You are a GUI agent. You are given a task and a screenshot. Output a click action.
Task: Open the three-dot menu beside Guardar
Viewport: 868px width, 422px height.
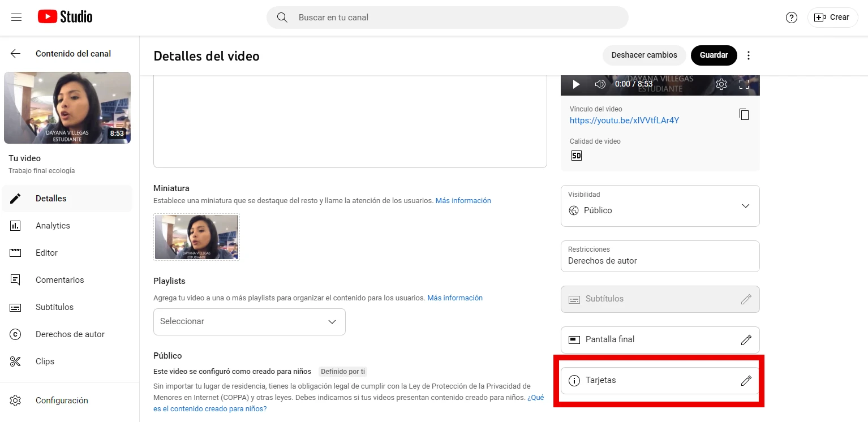click(748, 55)
